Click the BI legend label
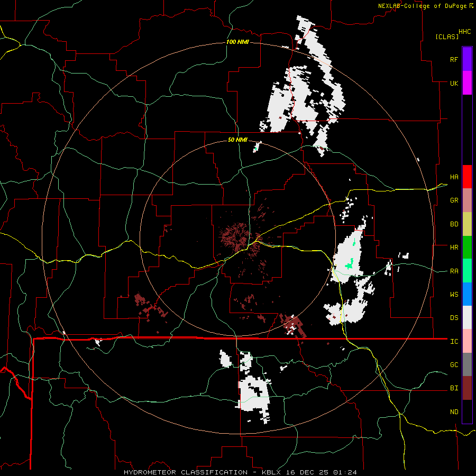476x476 pixels. tap(454, 388)
